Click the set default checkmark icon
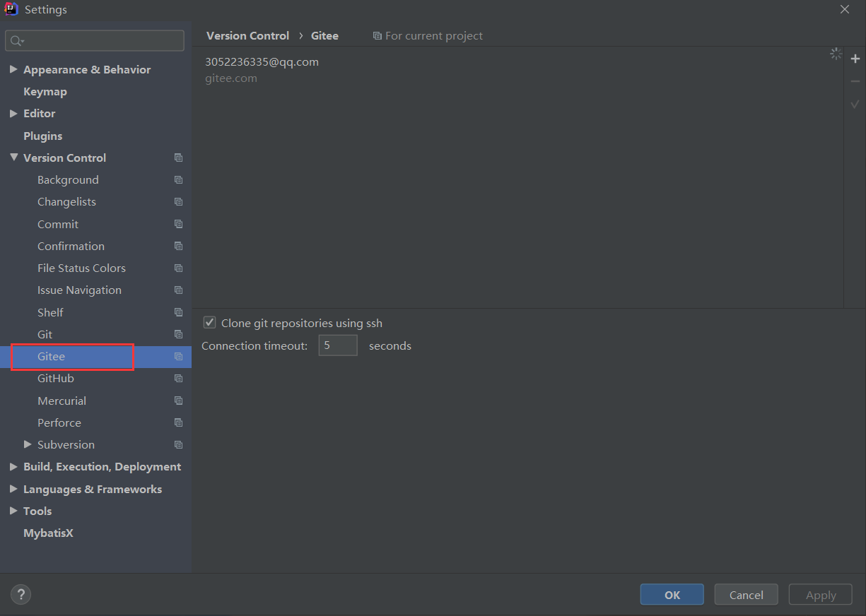The width and height of the screenshot is (866, 616). coord(855,104)
